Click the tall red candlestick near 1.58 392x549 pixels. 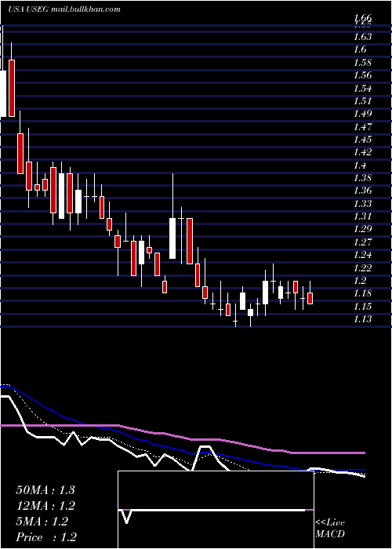pyautogui.click(x=12, y=88)
